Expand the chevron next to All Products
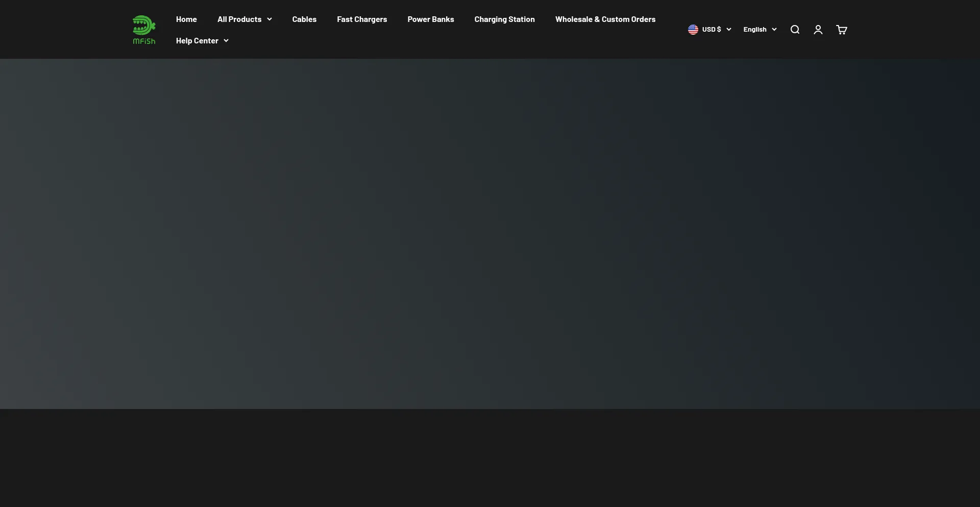This screenshot has width=980, height=507. click(x=269, y=19)
